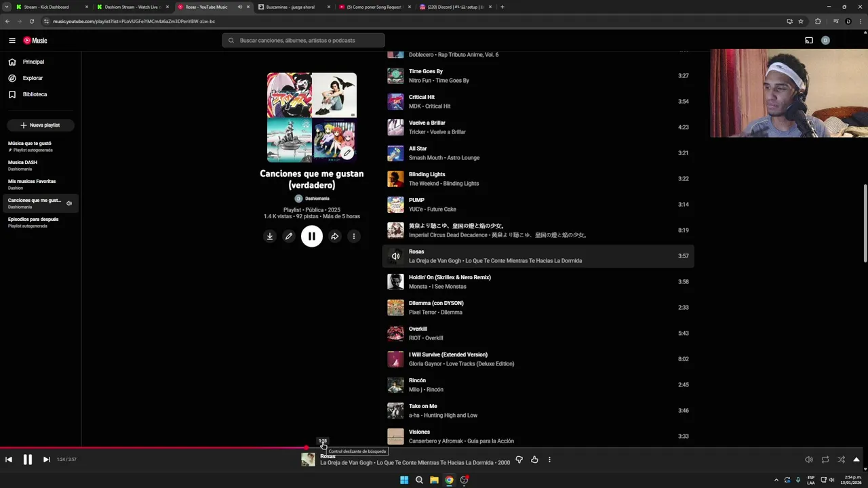This screenshot has width=868, height=488.
Task: Switch to Discord browser tab
Action: 456,7
